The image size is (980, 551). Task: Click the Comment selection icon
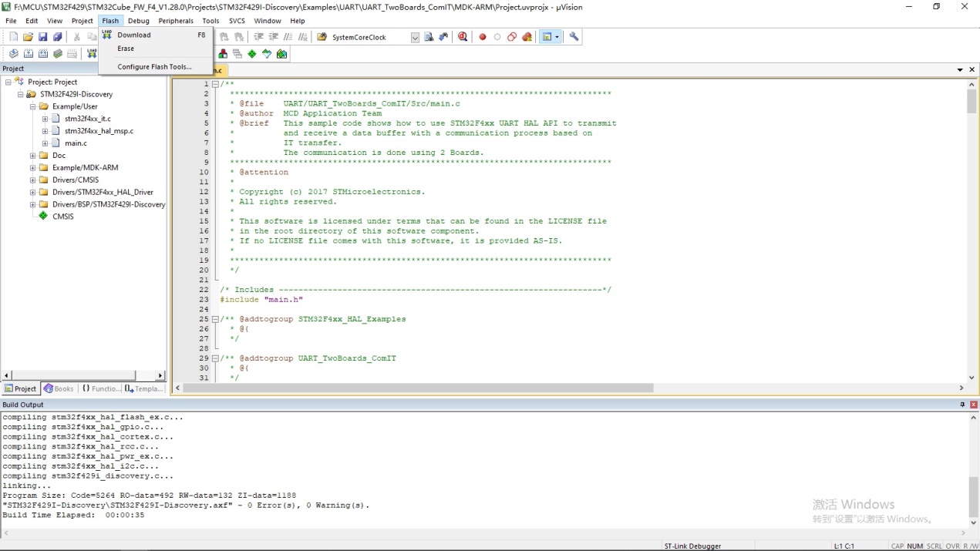288,37
